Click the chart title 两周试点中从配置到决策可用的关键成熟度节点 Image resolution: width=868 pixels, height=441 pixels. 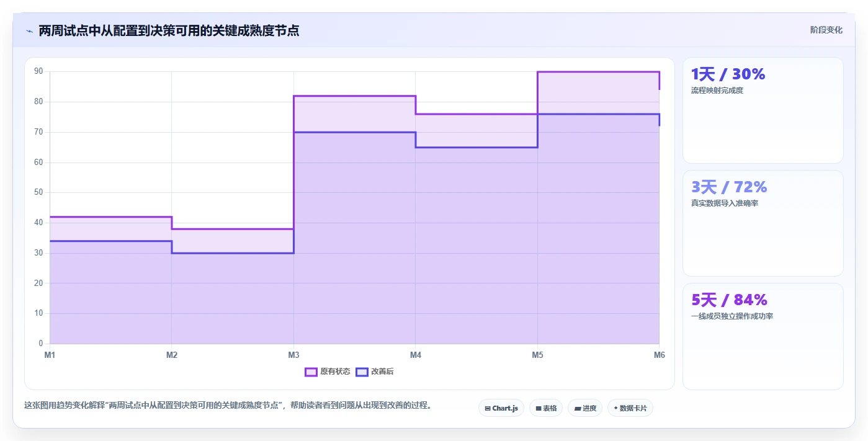[x=169, y=30]
